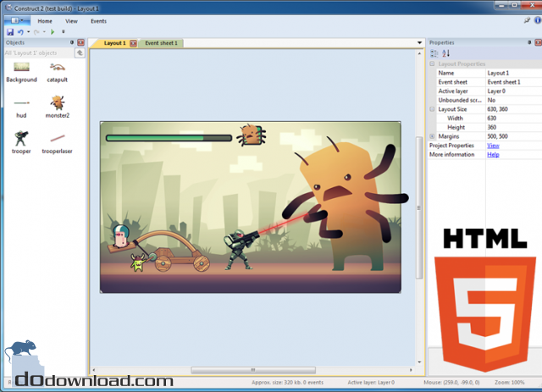
Task: Click the layout vertical scroll up arrow
Action: [x=419, y=53]
